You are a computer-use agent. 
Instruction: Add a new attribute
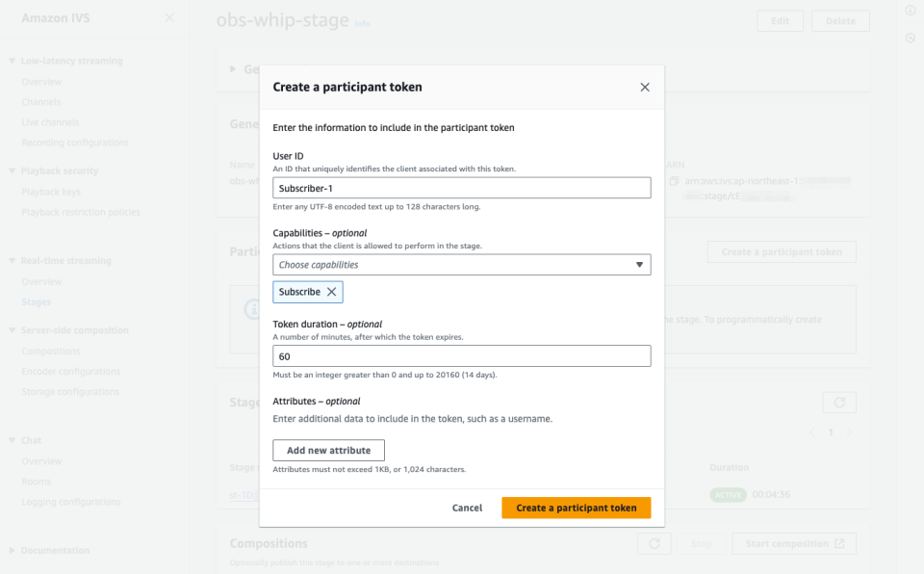coord(327,450)
